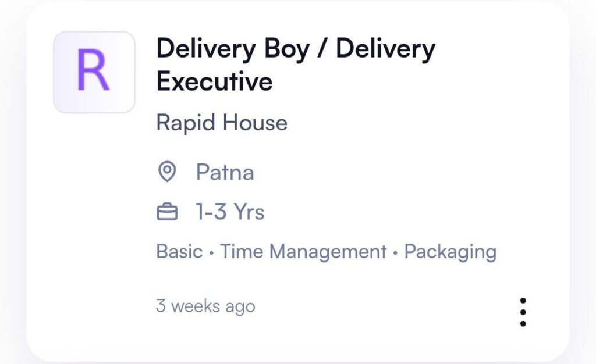Viewport: 596px width, 364px height.
Task: Click the '3 weeks ago' timestamp
Action: click(205, 306)
